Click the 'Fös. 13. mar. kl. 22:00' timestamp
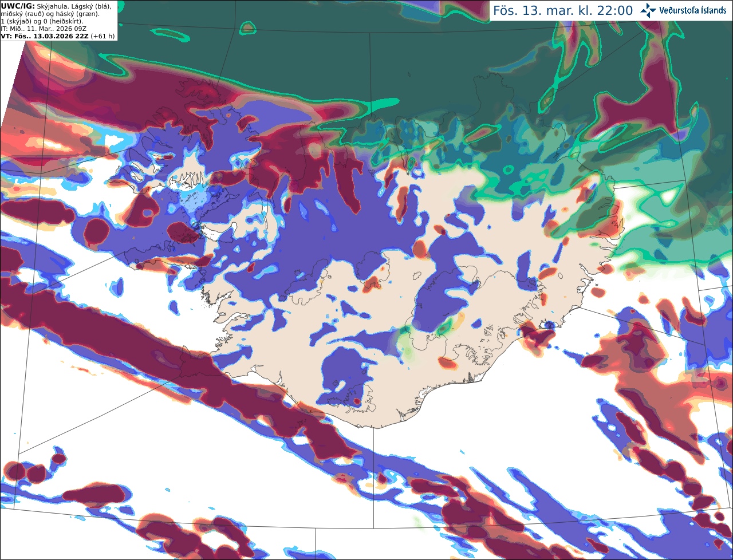733x560 pixels. click(x=563, y=11)
